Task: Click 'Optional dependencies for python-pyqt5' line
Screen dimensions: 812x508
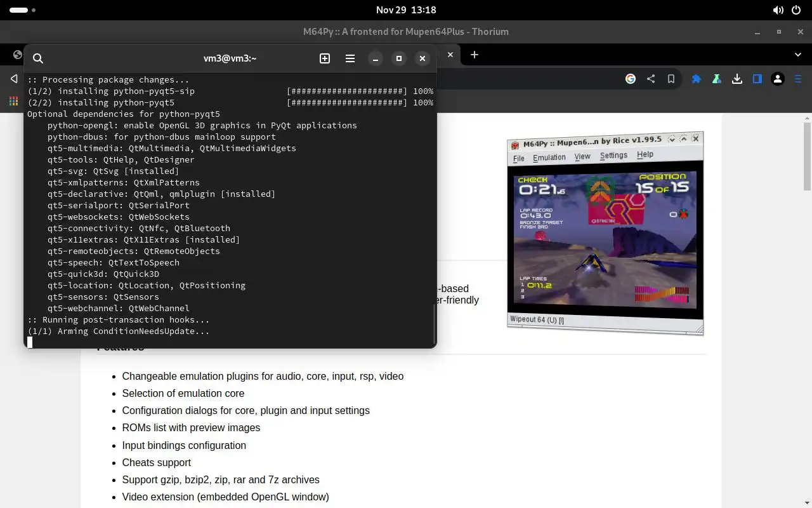Action: (x=124, y=114)
